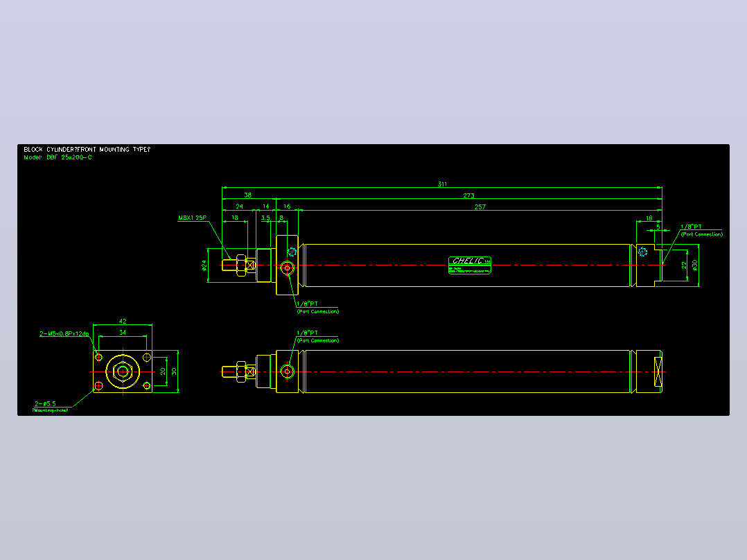Select the "Mounting-hole" note text
747x560 pixels.
51,410
